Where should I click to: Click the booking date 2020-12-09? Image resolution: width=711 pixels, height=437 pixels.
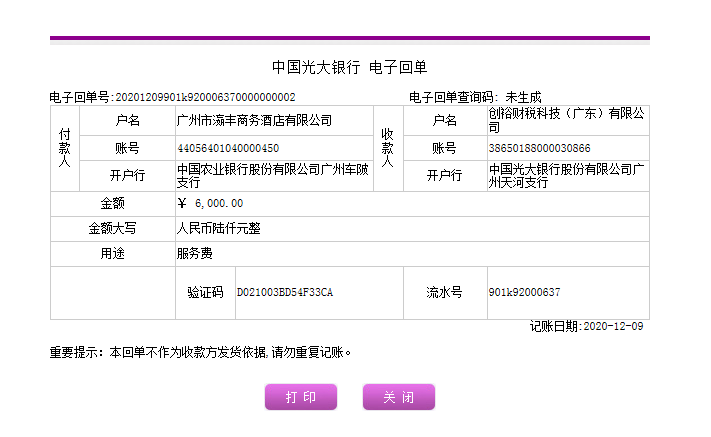click(x=613, y=326)
